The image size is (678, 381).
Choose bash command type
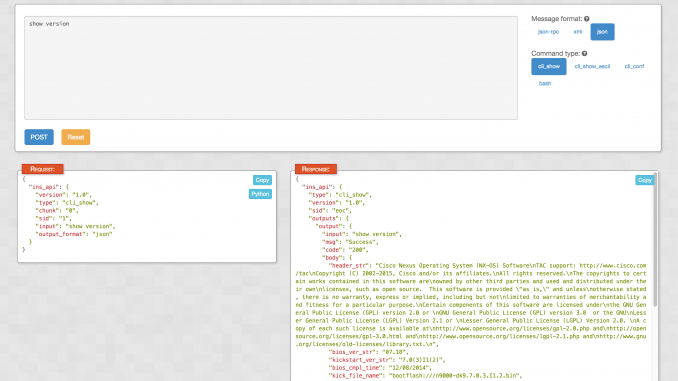tap(545, 83)
